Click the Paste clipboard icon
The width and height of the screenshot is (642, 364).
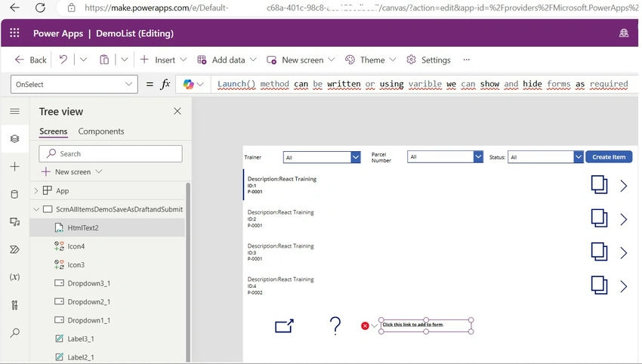pyautogui.click(x=104, y=60)
